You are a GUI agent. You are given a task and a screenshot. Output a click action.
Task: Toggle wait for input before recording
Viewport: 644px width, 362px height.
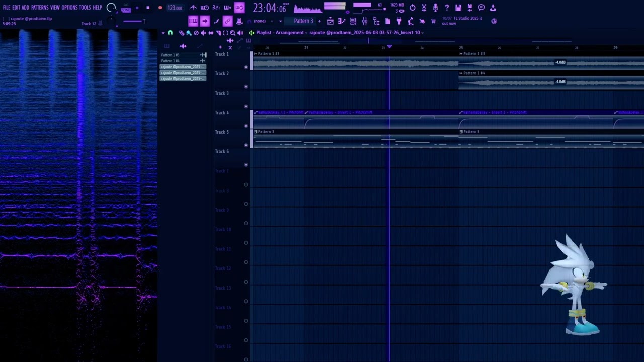click(x=205, y=8)
